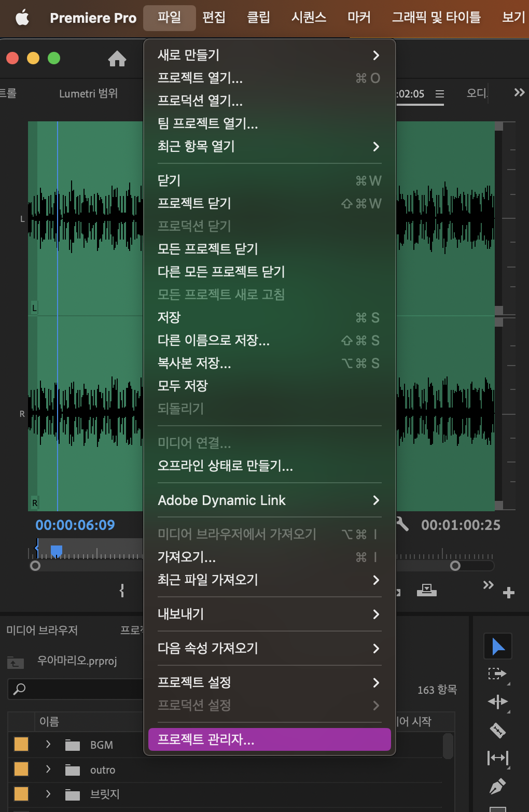The height and width of the screenshot is (812, 529).
Task: Show hidden panel tabs with double-chevron
Action: [519, 93]
